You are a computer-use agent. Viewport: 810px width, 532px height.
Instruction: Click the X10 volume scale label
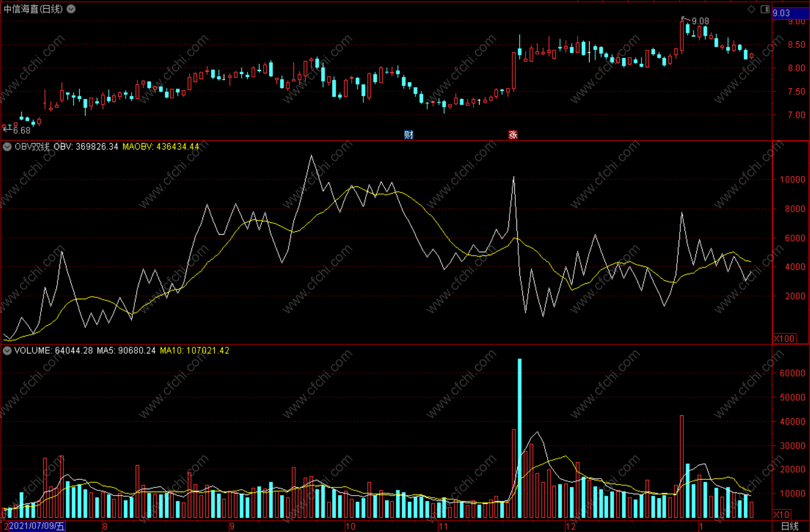[x=782, y=514]
